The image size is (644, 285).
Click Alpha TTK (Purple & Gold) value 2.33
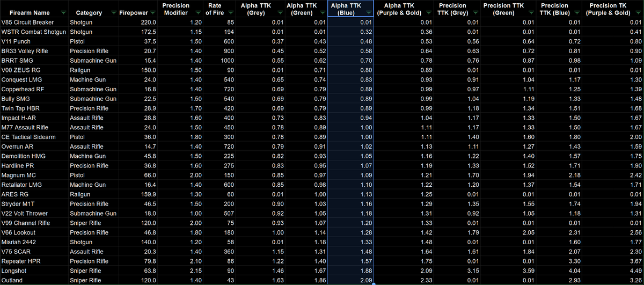coord(426,280)
